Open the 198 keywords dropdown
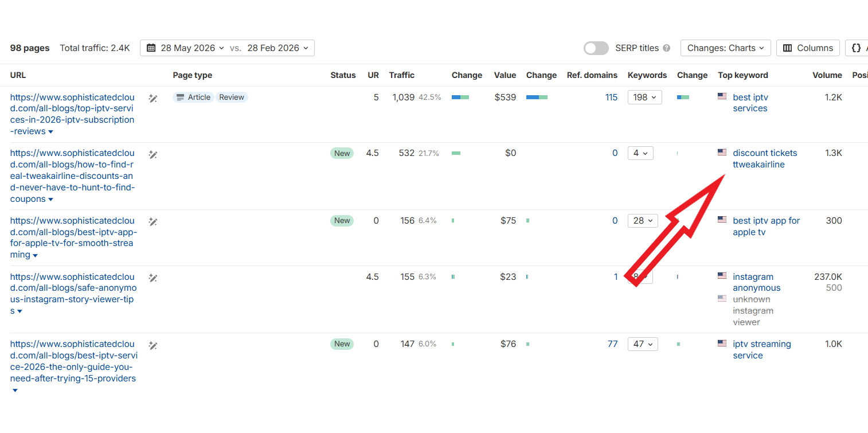 click(644, 97)
